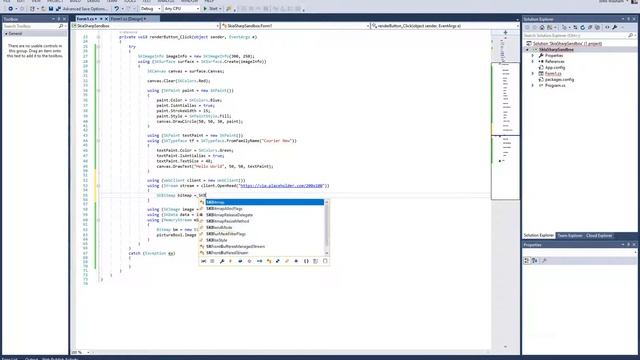
Task: Click Solution Explorer Home icon
Action: 542,27
